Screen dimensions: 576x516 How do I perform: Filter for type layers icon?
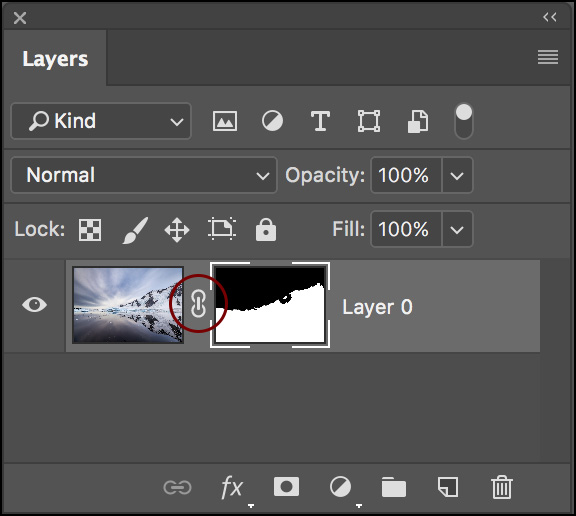320,121
